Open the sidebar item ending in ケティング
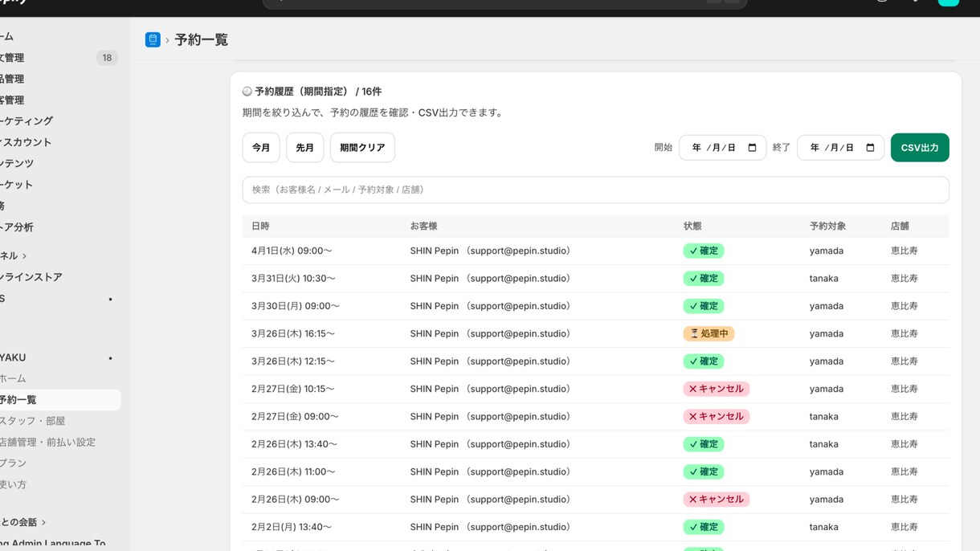980x551 pixels. (x=27, y=121)
